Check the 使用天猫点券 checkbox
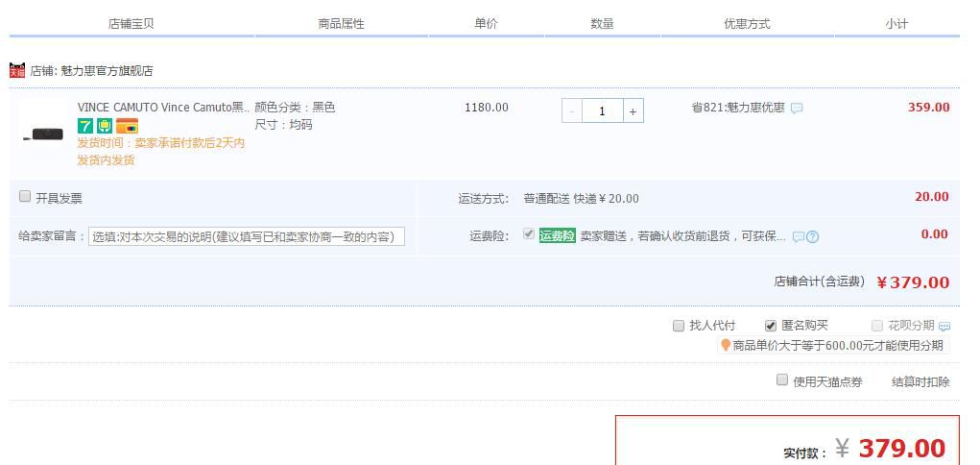 pyautogui.click(x=782, y=380)
